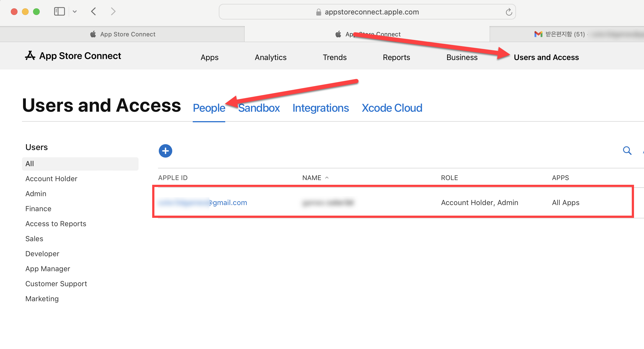Open the sidebar options chevron dropdown

click(x=75, y=12)
